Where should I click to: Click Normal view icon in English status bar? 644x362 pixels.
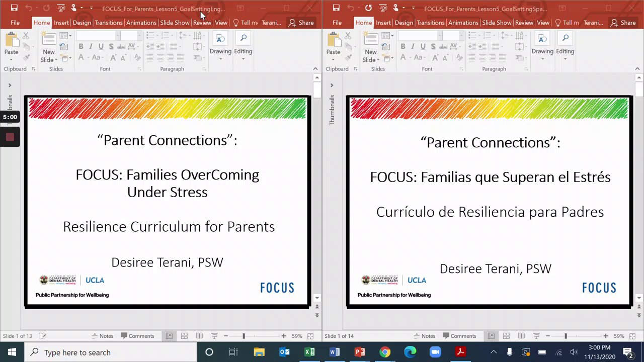169,336
